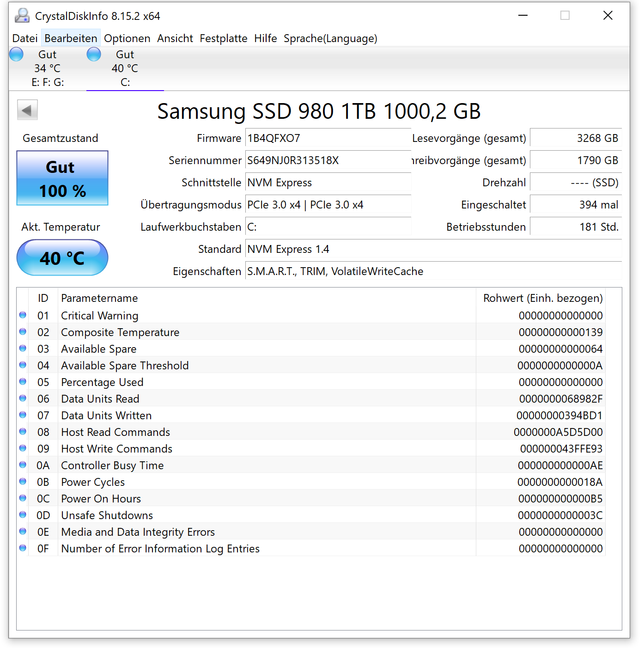Open the Bearbeiten menu
The height and width of the screenshot is (649, 644).
pyautogui.click(x=71, y=38)
